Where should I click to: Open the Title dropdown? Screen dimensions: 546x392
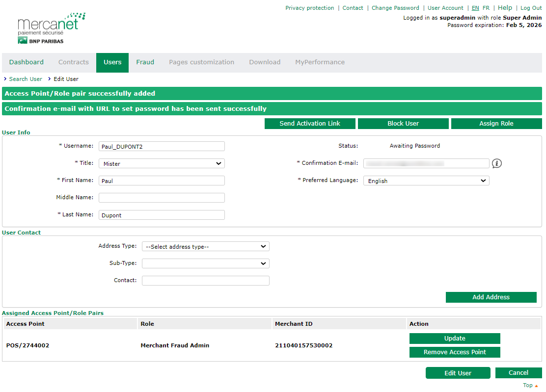point(162,163)
